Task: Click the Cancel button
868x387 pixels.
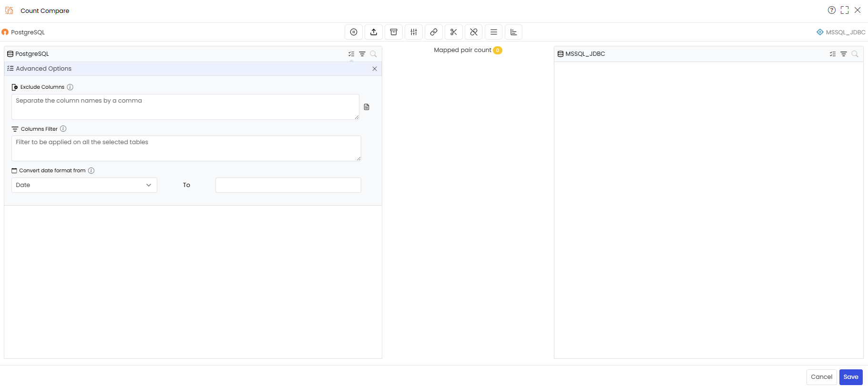Action: (822, 377)
